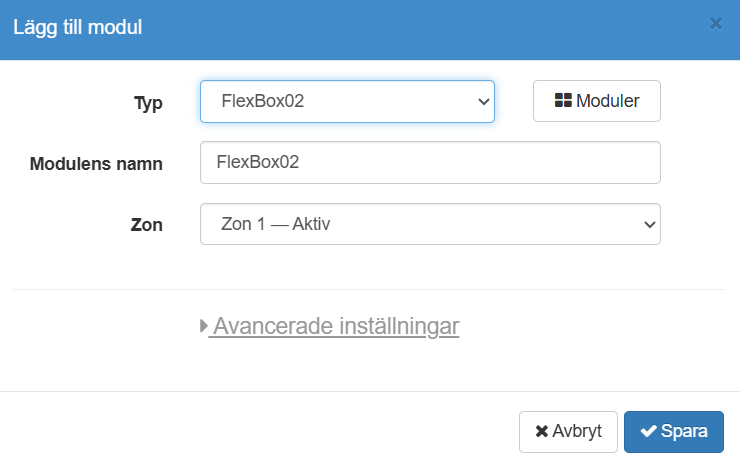Open the Typ dropdown showing FlexBox02
This screenshot has height=463, width=740.
click(347, 101)
